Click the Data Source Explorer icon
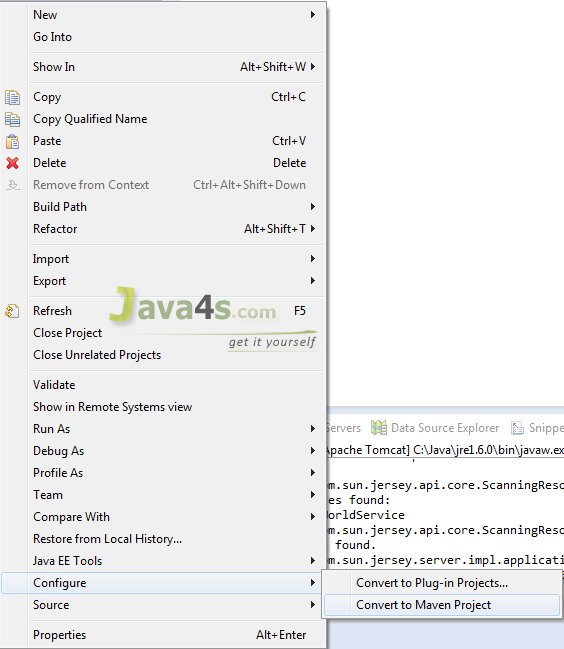 tap(379, 428)
